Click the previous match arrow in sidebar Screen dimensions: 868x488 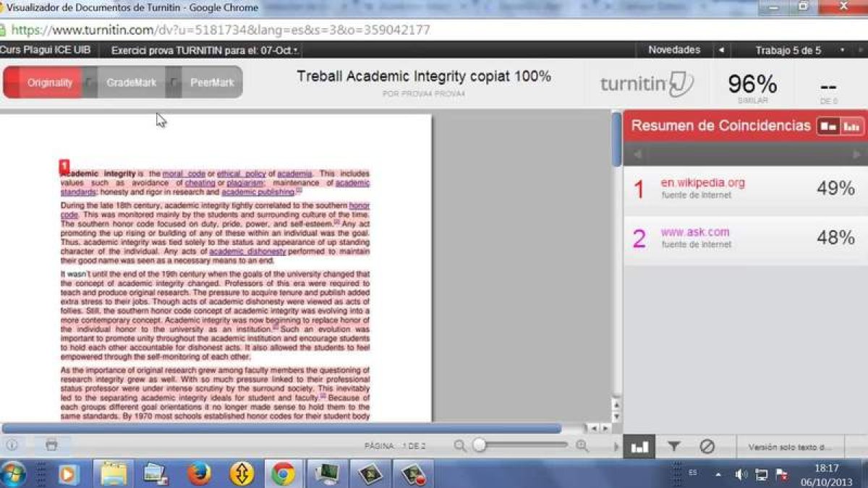(x=637, y=154)
